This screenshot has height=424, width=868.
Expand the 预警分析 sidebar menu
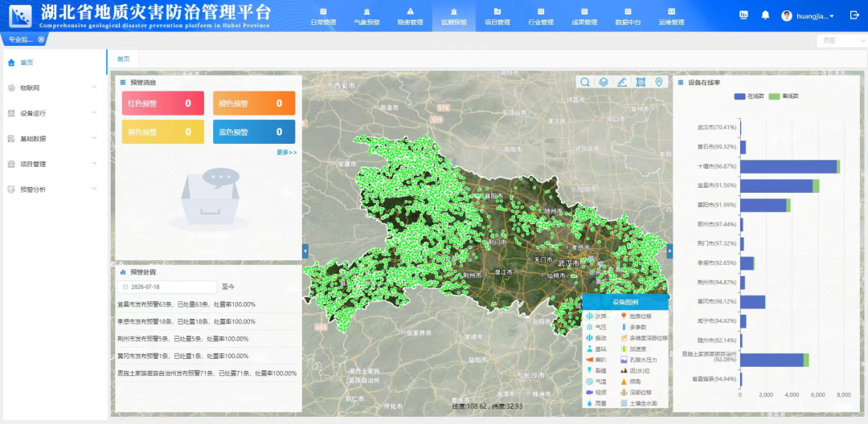coord(52,190)
